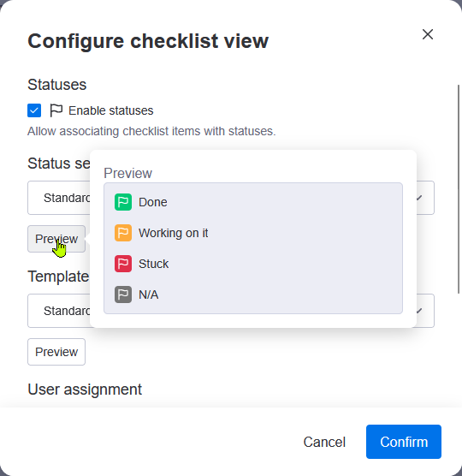Click the dialog's vertical scrollbar

459,189
